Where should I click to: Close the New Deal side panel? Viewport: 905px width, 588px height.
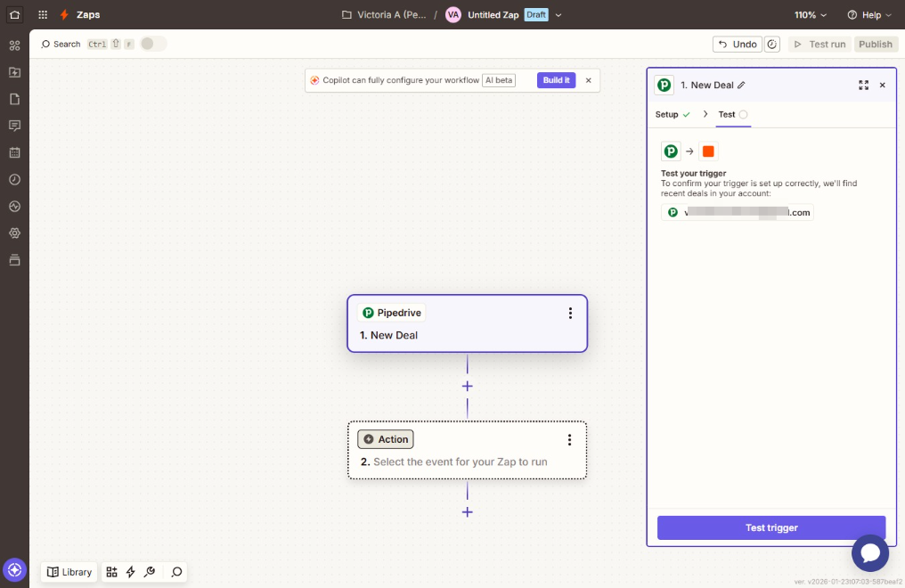pyautogui.click(x=883, y=86)
